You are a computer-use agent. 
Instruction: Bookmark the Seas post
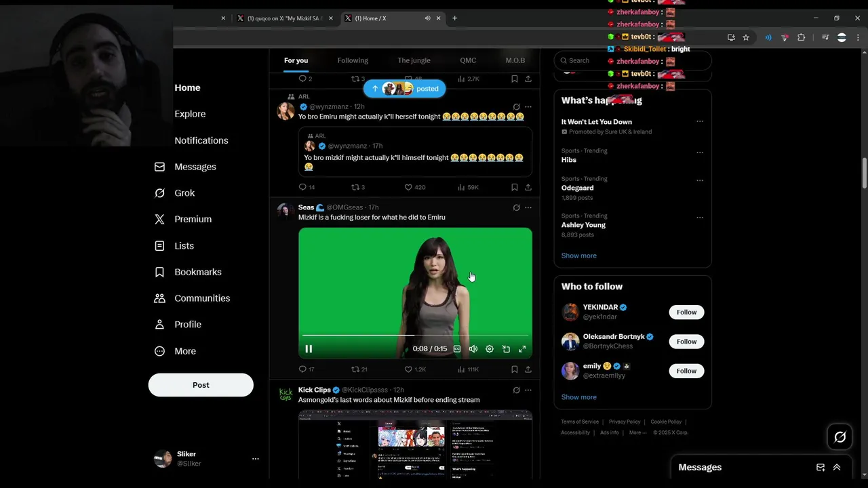coord(515,369)
